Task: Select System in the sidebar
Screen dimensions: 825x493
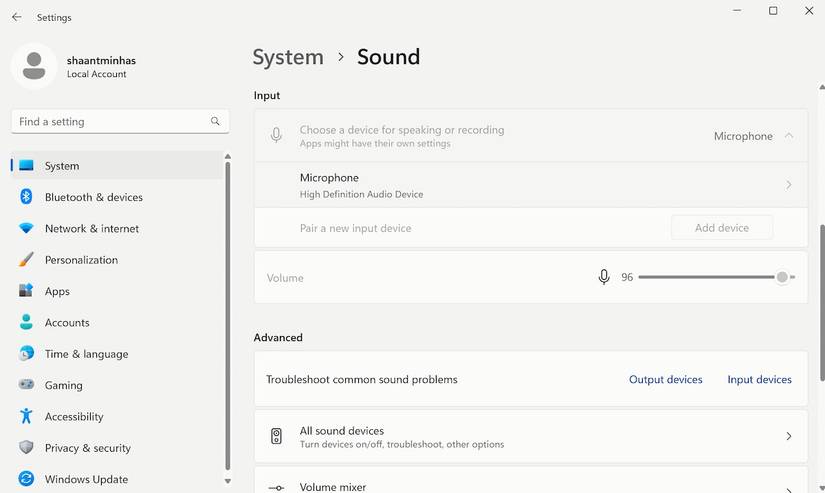Action: (62, 166)
